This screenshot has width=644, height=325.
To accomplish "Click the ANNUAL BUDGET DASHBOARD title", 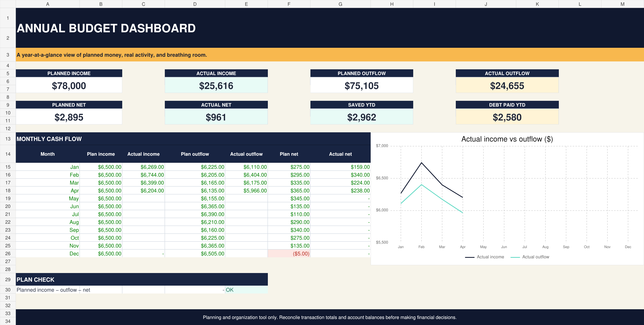I will (x=106, y=28).
